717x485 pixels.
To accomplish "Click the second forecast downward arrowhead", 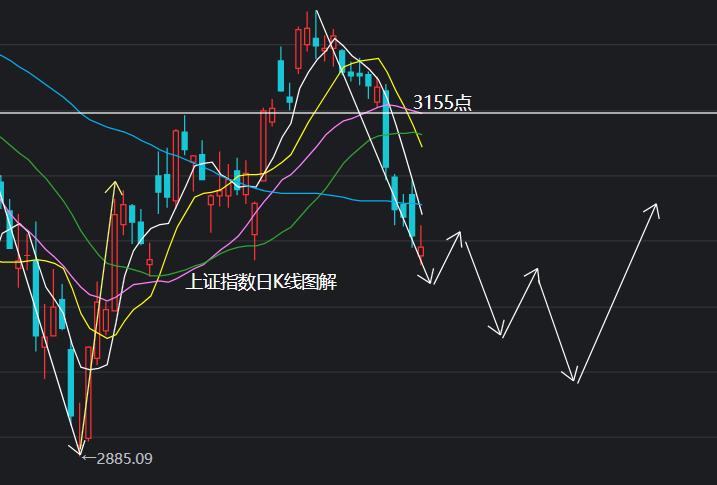I will pos(500,334).
